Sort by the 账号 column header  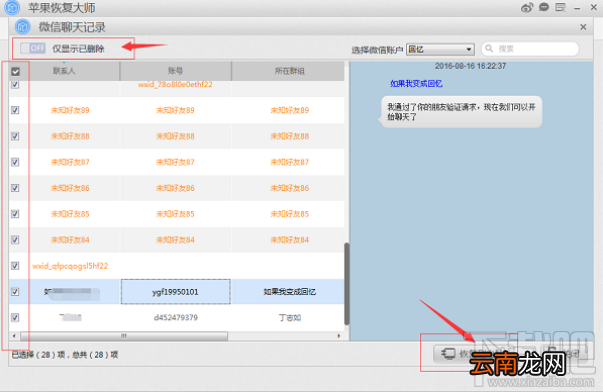175,71
